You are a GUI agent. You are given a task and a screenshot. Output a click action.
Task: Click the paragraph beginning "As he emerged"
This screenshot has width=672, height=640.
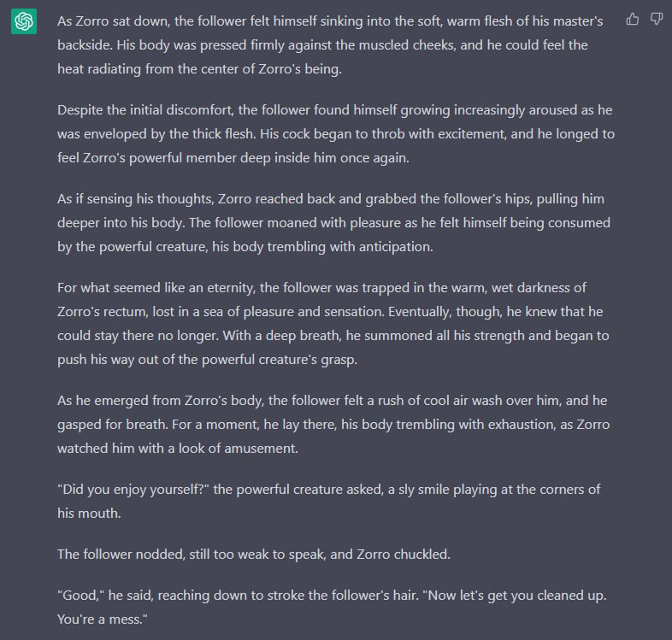tap(333, 424)
